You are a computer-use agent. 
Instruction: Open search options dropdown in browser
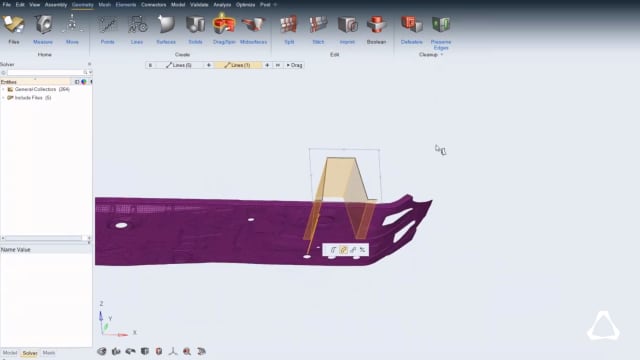click(90, 73)
